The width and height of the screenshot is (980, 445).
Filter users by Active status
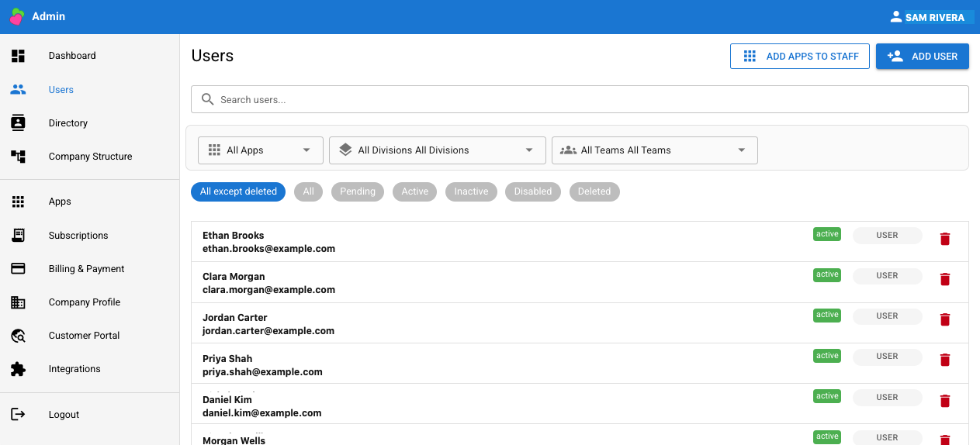(415, 191)
